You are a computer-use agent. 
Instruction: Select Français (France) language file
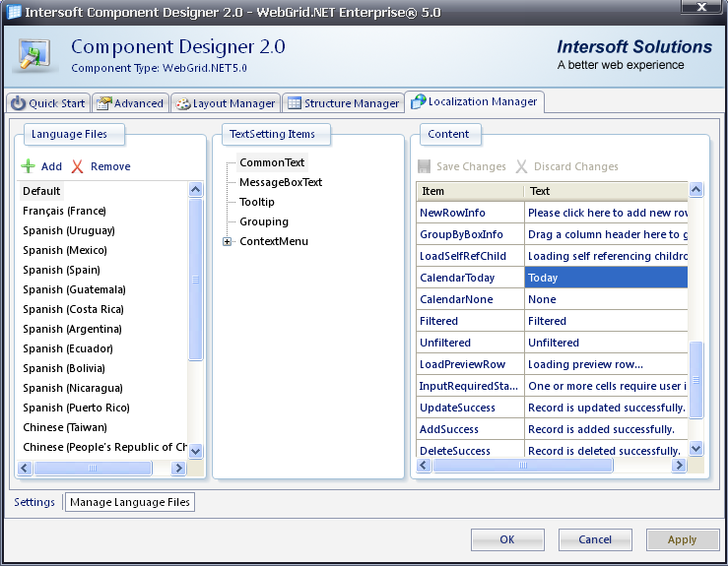click(x=65, y=211)
